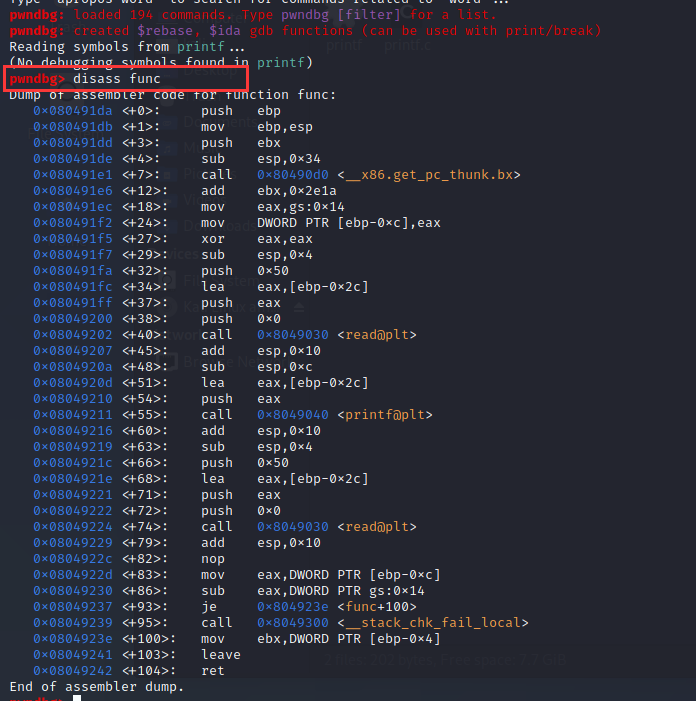The width and height of the screenshot is (696, 701).
Task: Click 'nop' instruction at +82
Action: [x=212, y=559]
